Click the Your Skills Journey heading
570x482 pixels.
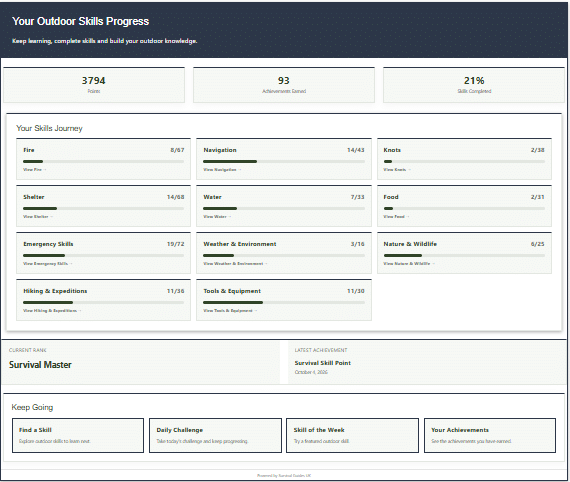[49, 128]
